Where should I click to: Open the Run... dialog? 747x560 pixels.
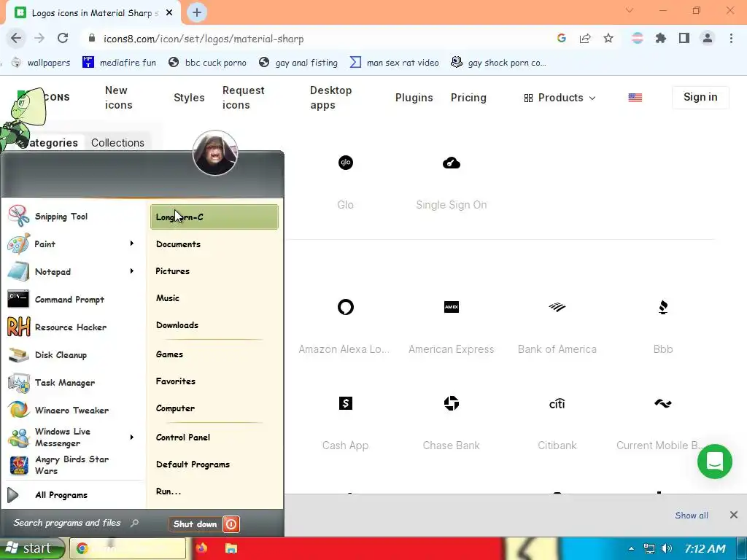[x=214, y=491]
